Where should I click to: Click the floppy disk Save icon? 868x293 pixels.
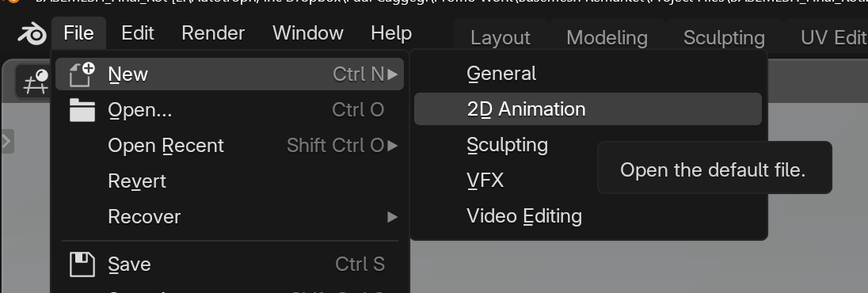pos(82,264)
